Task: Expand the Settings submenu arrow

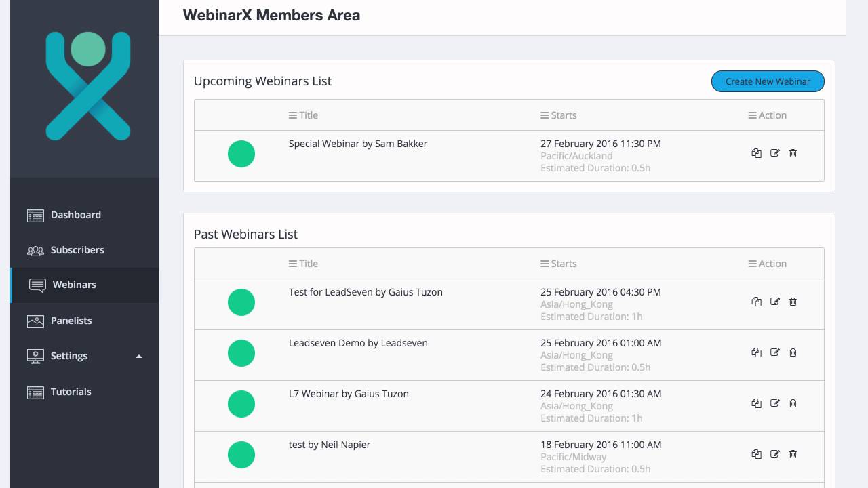Action: [139, 357]
